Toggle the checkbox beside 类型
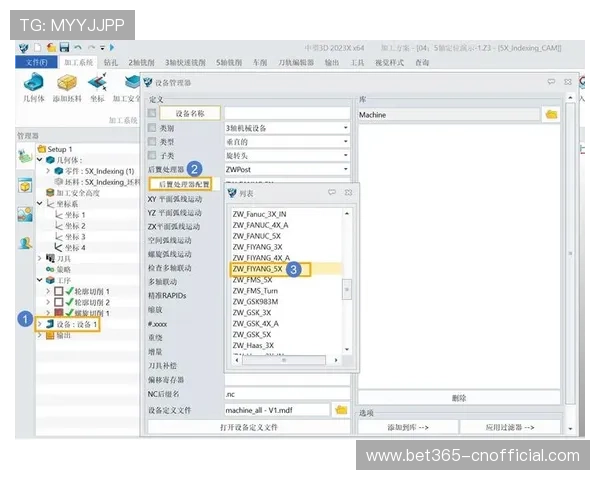The image size is (600, 480). [x=152, y=141]
